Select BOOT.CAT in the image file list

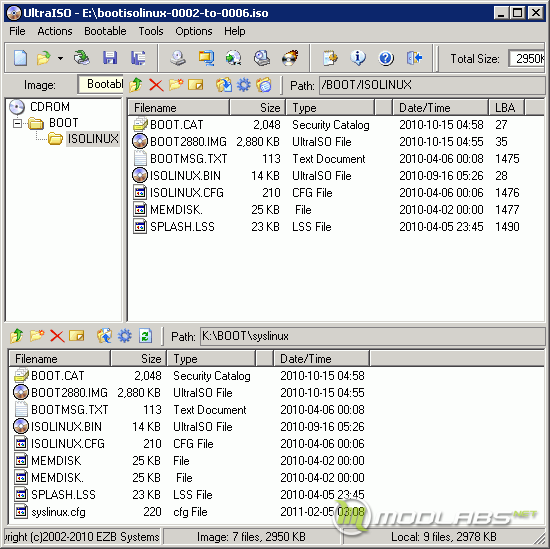pos(177,125)
